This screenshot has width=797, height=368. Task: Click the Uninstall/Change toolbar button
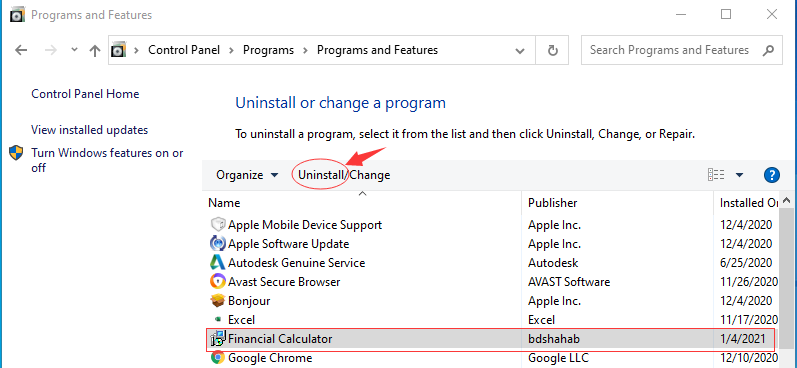(x=344, y=175)
